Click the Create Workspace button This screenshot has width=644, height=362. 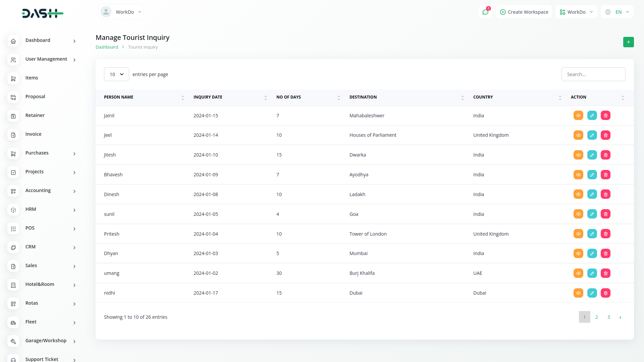524,12
